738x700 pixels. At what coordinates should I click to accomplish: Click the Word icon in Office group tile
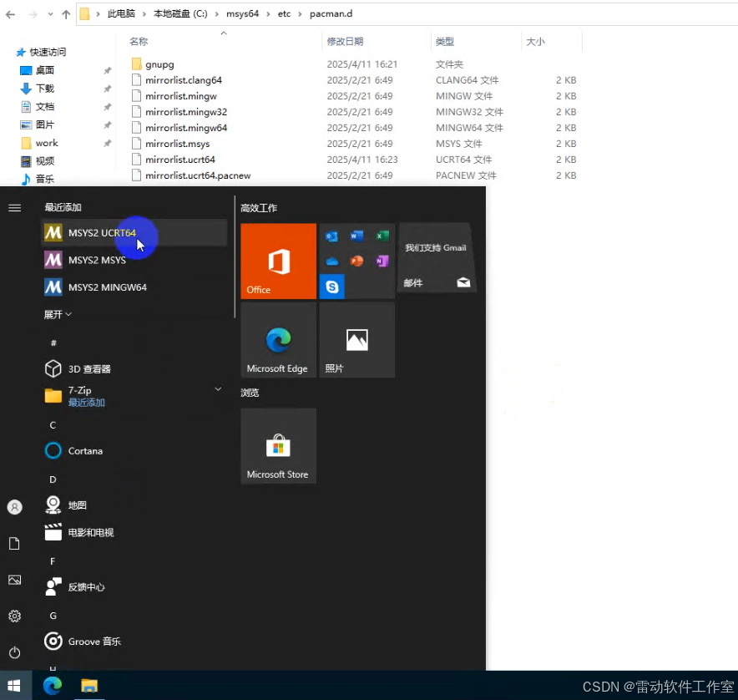click(356, 236)
